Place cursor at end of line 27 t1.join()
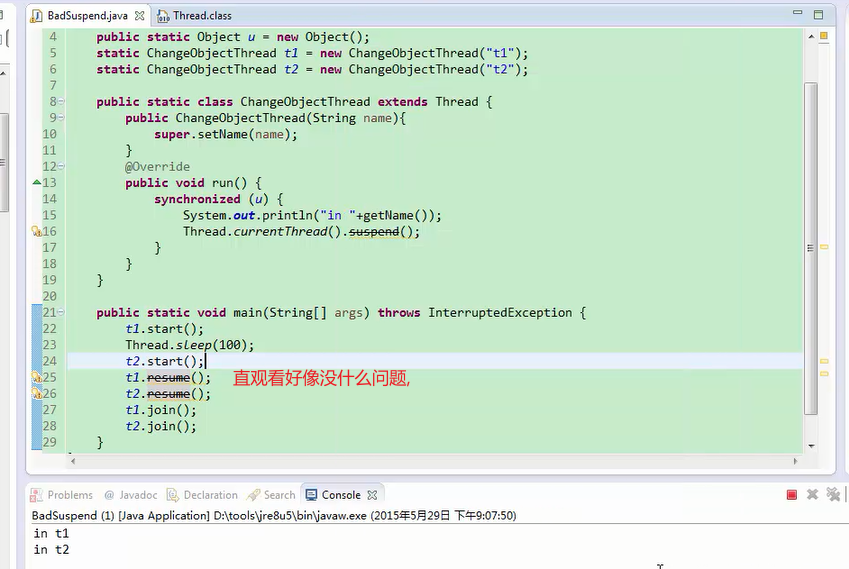Image resolution: width=849 pixels, height=569 pixels. coord(198,410)
